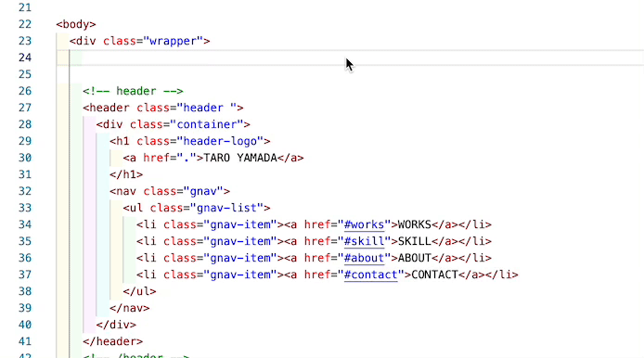Click the closing nav tag
Image resolution: width=644 pixels, height=358 pixels.
click(x=129, y=308)
